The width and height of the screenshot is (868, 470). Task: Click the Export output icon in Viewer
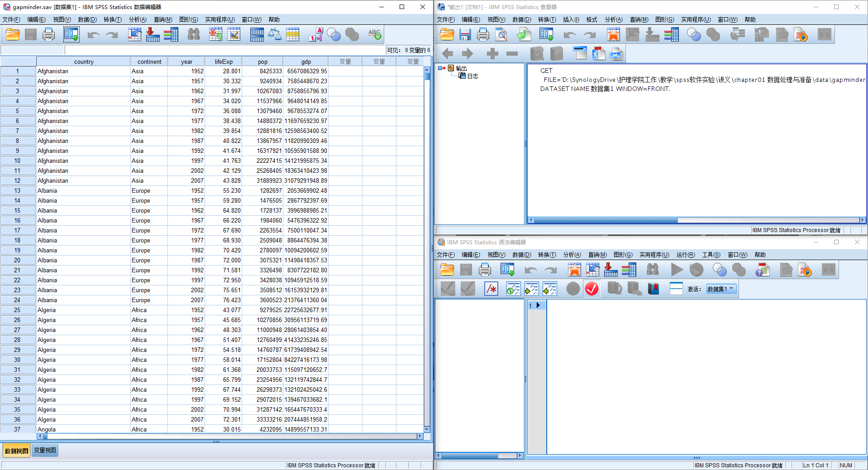pyautogui.click(x=524, y=34)
